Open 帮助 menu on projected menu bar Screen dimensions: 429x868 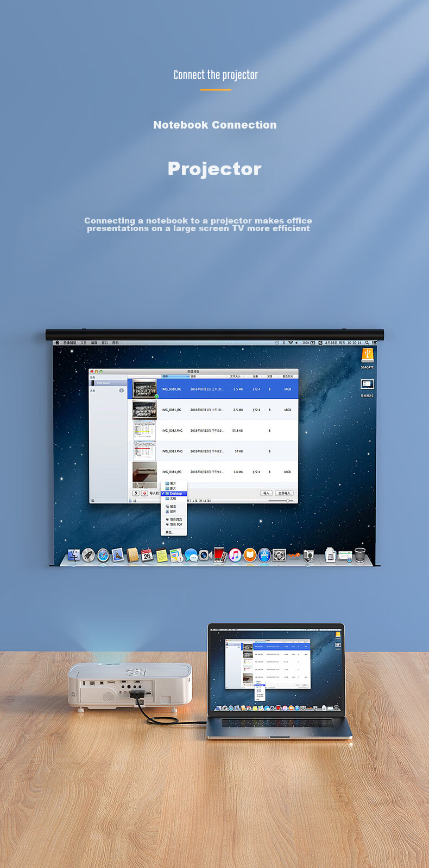(x=115, y=343)
